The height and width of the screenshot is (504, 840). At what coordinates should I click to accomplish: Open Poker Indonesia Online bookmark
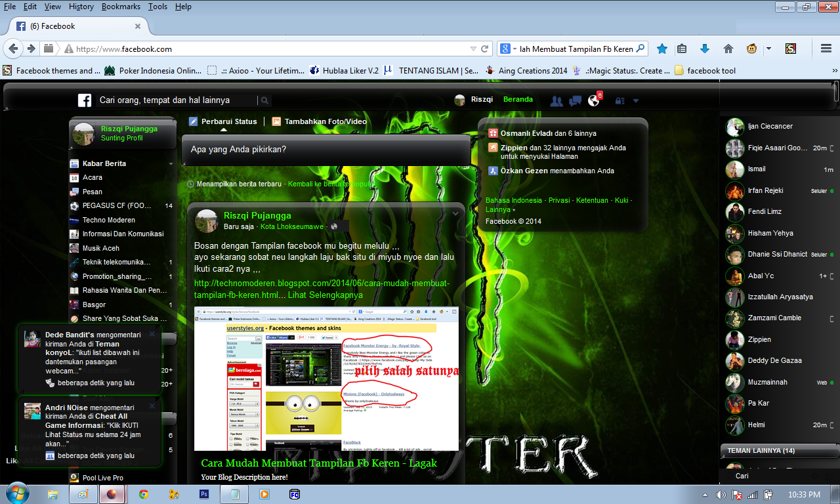pyautogui.click(x=153, y=71)
